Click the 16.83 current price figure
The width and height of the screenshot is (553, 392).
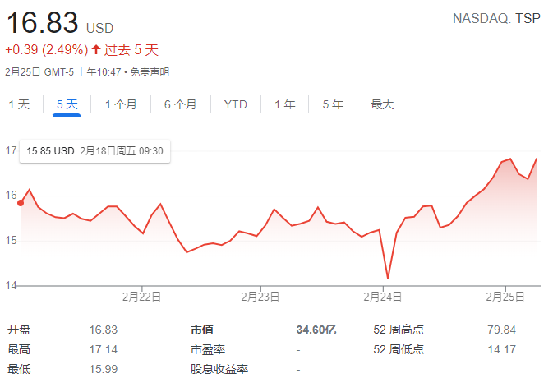pos(43,22)
